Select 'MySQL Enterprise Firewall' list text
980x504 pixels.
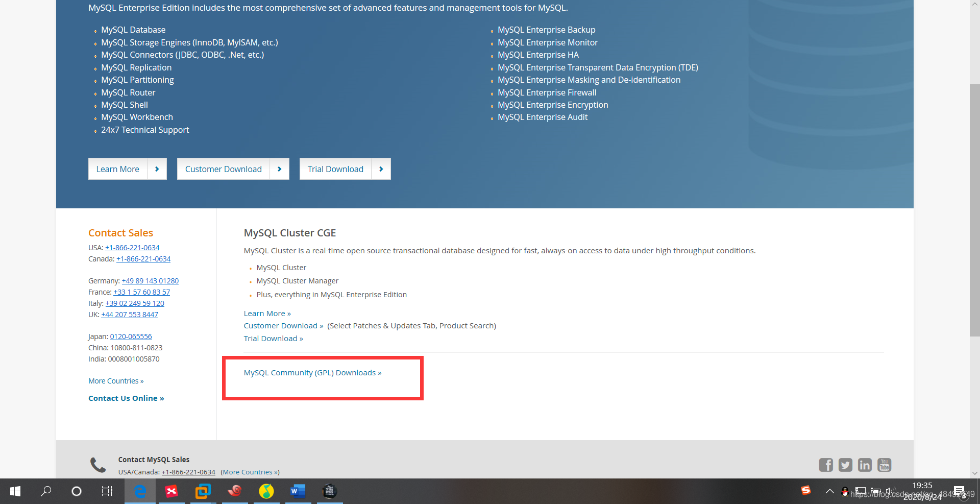(x=547, y=92)
